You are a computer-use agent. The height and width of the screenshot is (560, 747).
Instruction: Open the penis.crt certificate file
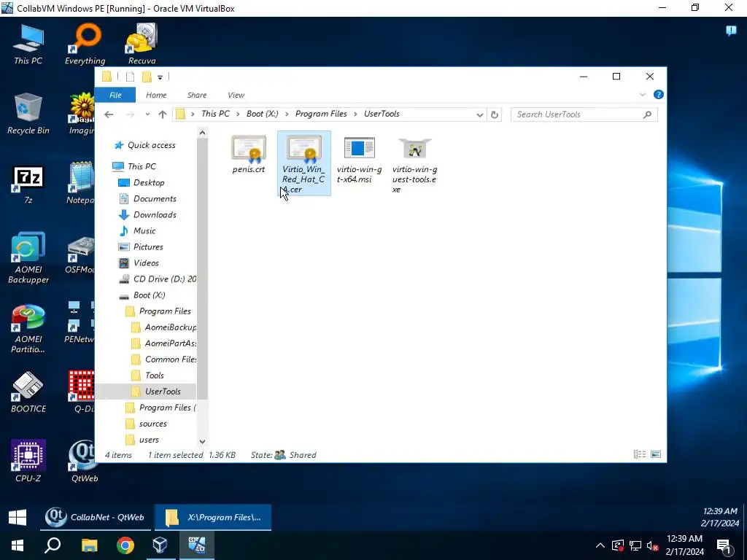pos(248,155)
